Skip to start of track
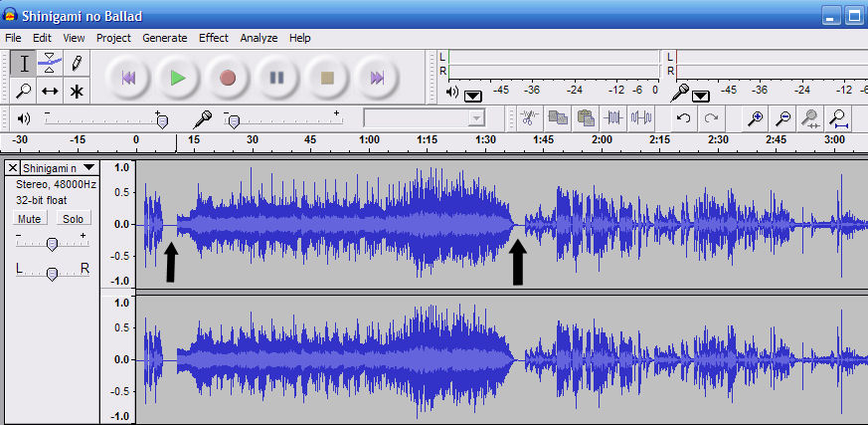Screen dimensions: 868x425 (x=128, y=78)
